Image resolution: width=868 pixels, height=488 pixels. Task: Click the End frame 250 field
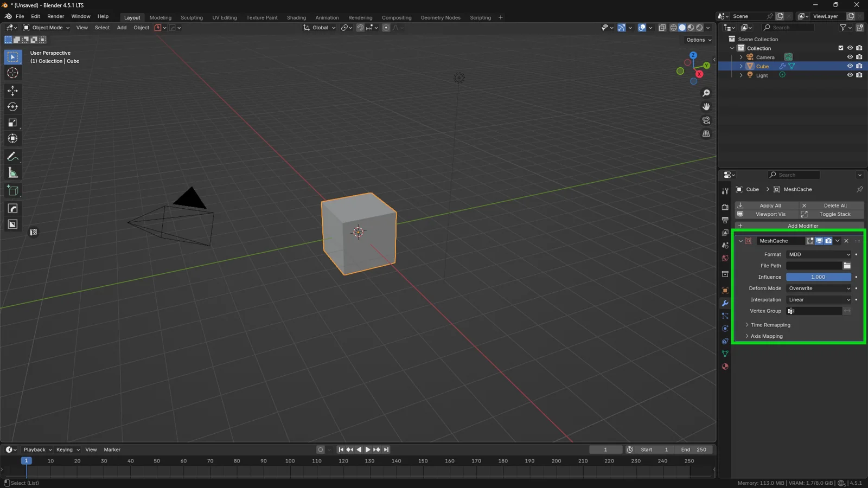pyautogui.click(x=693, y=450)
